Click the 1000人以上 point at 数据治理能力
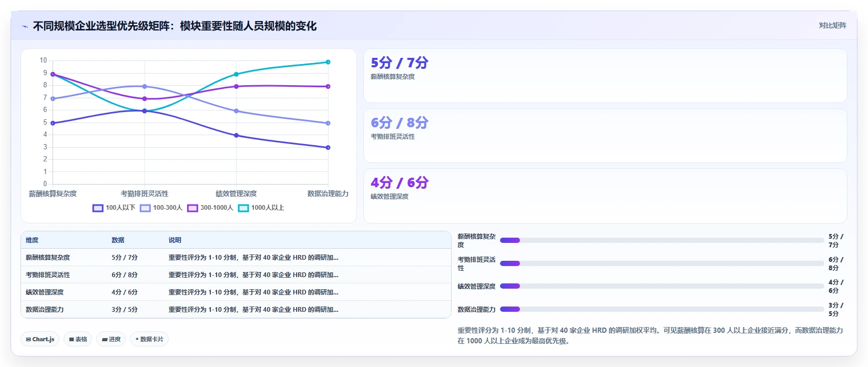Screen dimensions: 868x367 pos(328,62)
